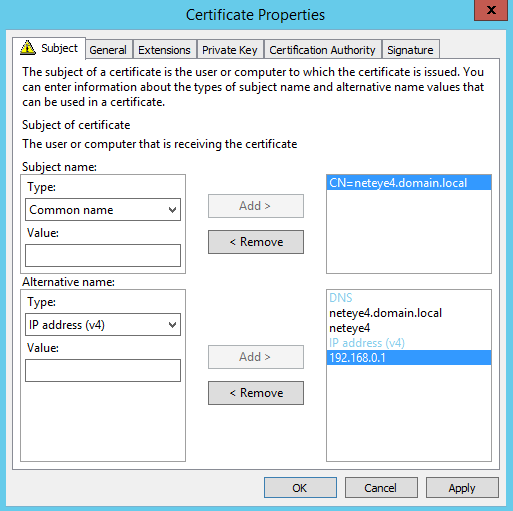This screenshot has width=513, height=511.
Task: Open the Certification Authority tab
Action: 322,50
